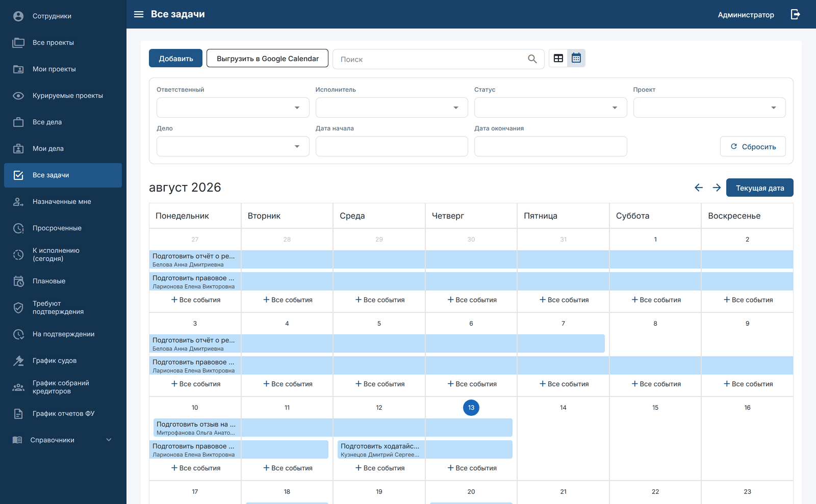Expand Все события under Wednesday 12
The height and width of the screenshot is (504, 816).
pyautogui.click(x=379, y=468)
